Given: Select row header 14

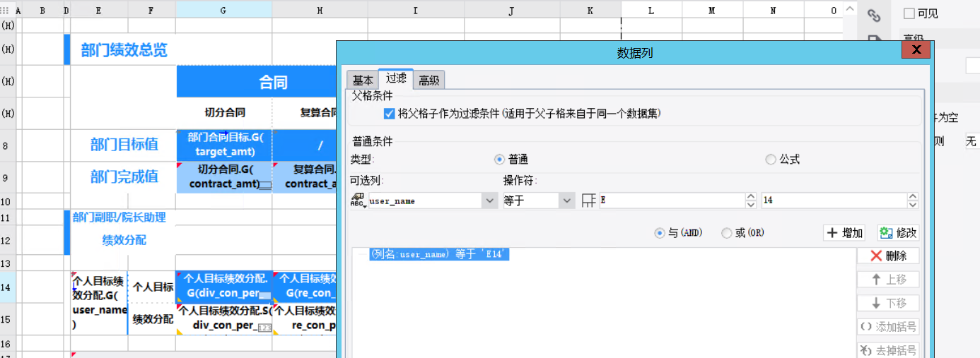Looking at the screenshot, I should tap(8, 287).
